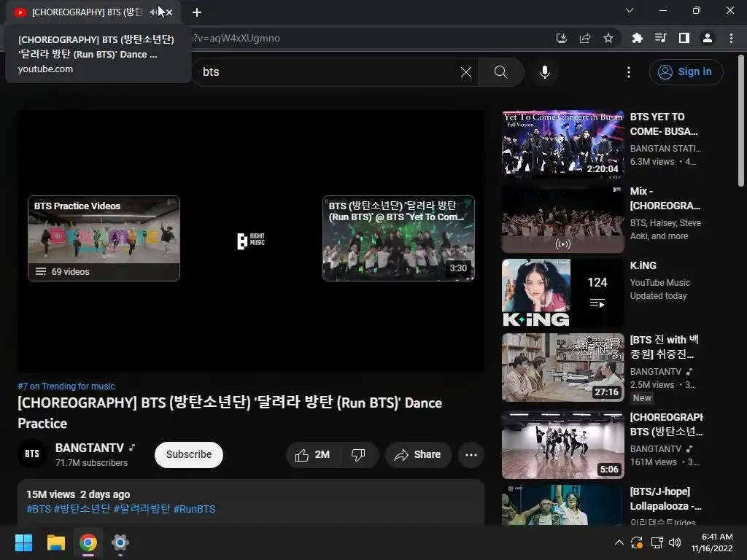The height and width of the screenshot is (560, 747).
Task: Clear the bts search text
Action: tap(466, 72)
